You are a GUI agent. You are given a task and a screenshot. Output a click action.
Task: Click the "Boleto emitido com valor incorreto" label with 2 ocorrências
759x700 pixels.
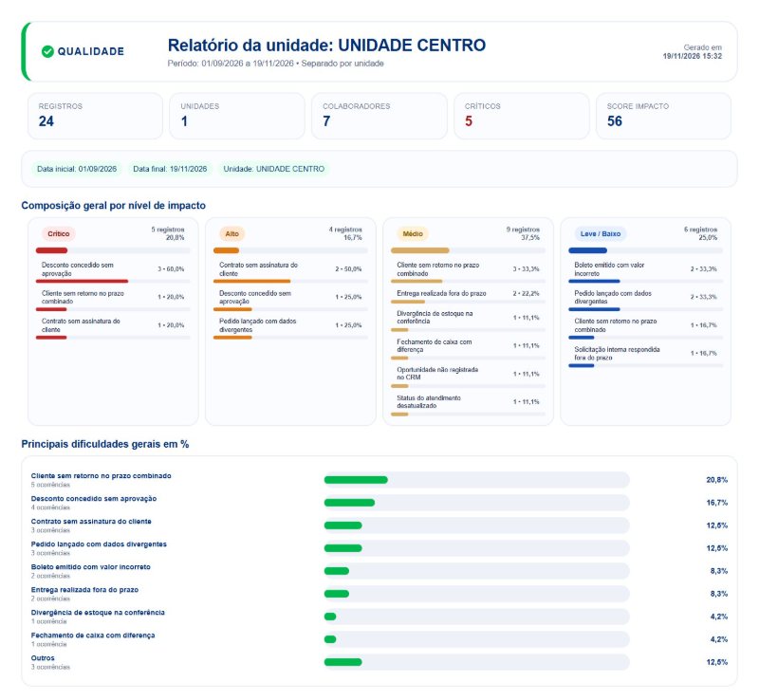90,567
